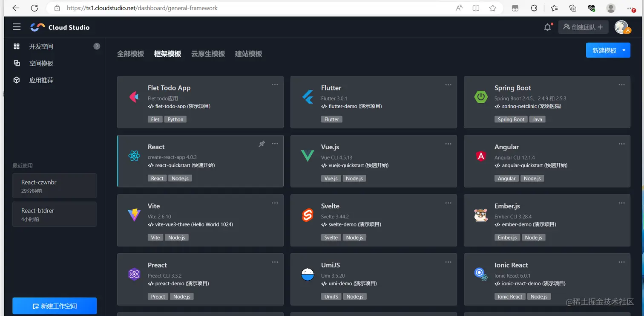Open more options on Vite card
Screen dimensions: 644x316
(x=275, y=203)
